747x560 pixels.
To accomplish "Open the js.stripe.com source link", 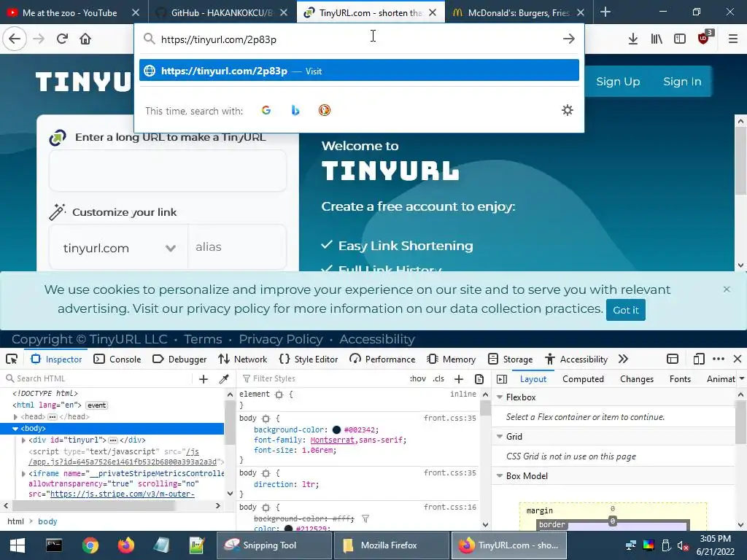I will pos(123,494).
